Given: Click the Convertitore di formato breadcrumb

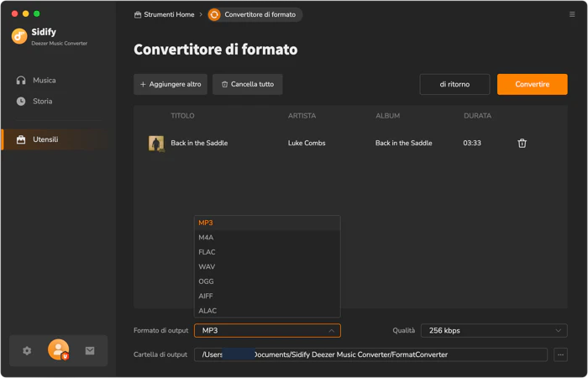Looking at the screenshot, I should (x=255, y=14).
